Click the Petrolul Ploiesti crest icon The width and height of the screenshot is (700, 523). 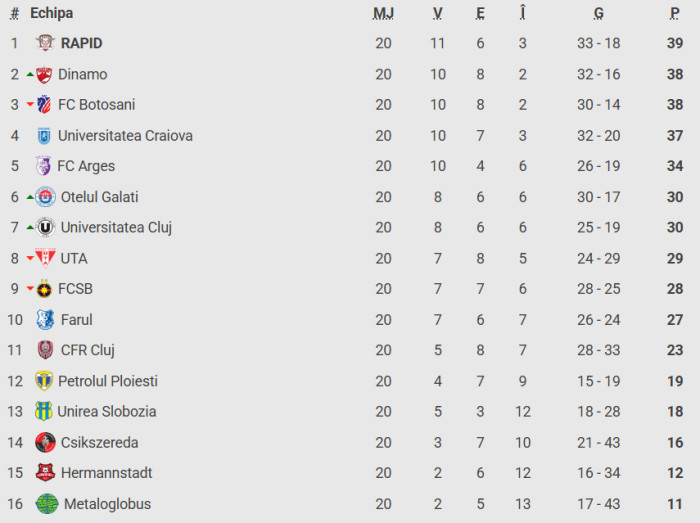44,381
